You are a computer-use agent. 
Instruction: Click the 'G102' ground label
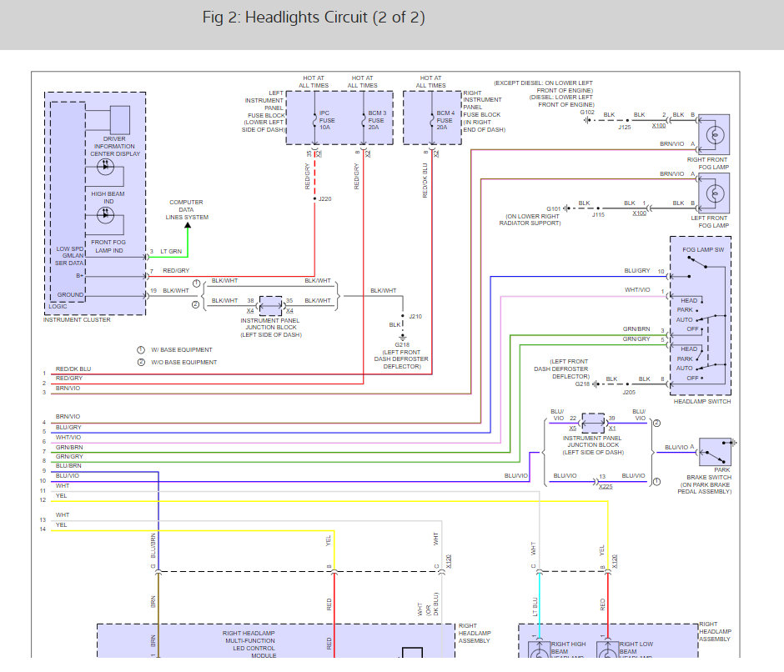coord(587,113)
